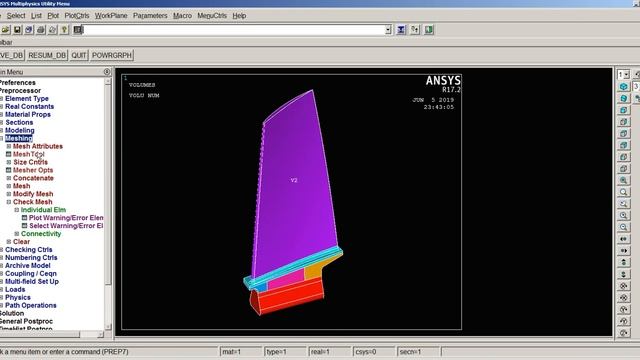Select the Top View cube icon
Screen dimensions: 640x360
point(623,134)
